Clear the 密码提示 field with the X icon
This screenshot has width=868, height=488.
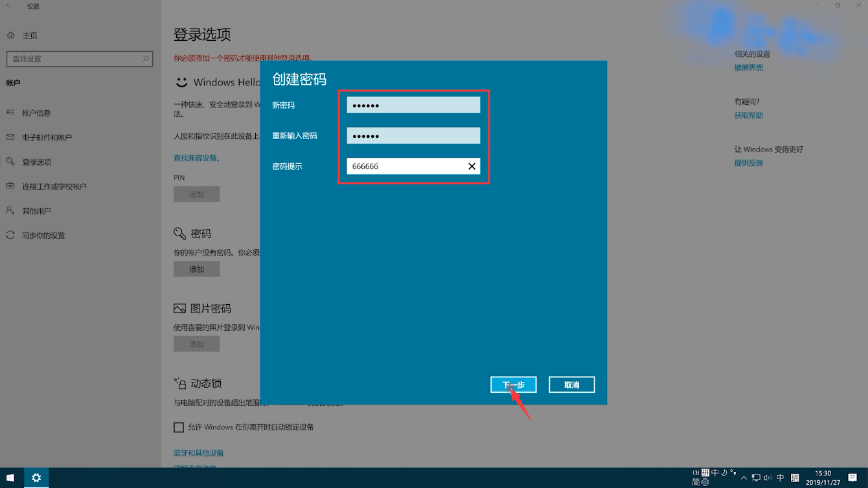coord(472,166)
